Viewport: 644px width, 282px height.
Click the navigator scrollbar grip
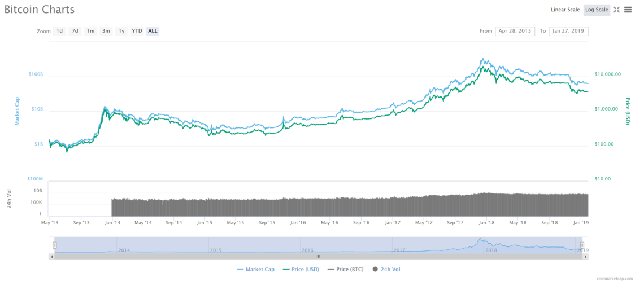318,257
